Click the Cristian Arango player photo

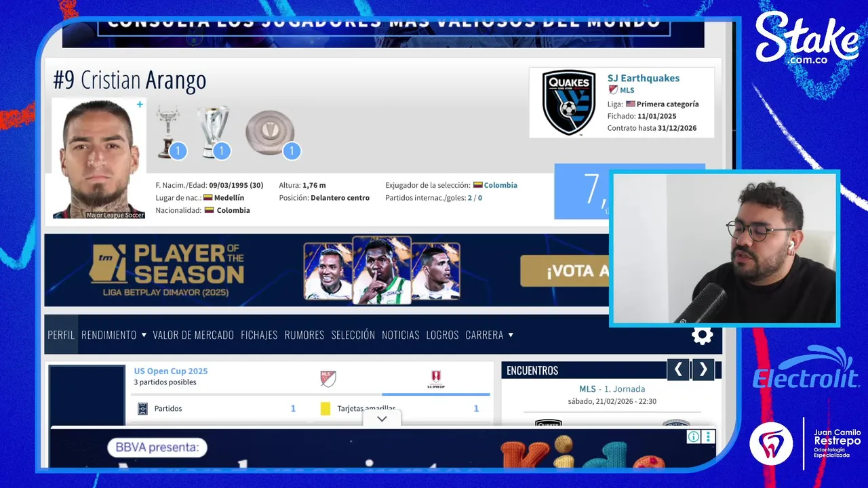pyautogui.click(x=99, y=159)
